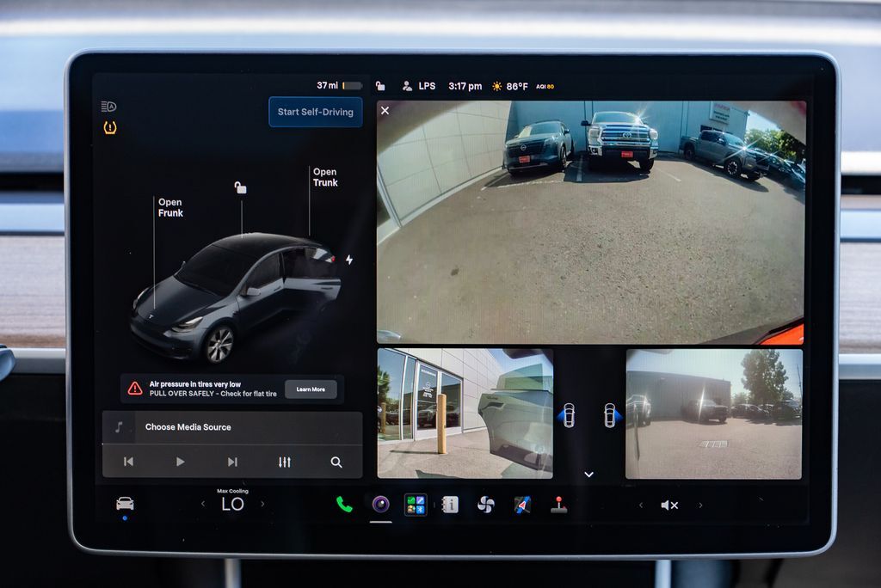Open the Navigation map app
The height and width of the screenshot is (588, 881).
(522, 505)
